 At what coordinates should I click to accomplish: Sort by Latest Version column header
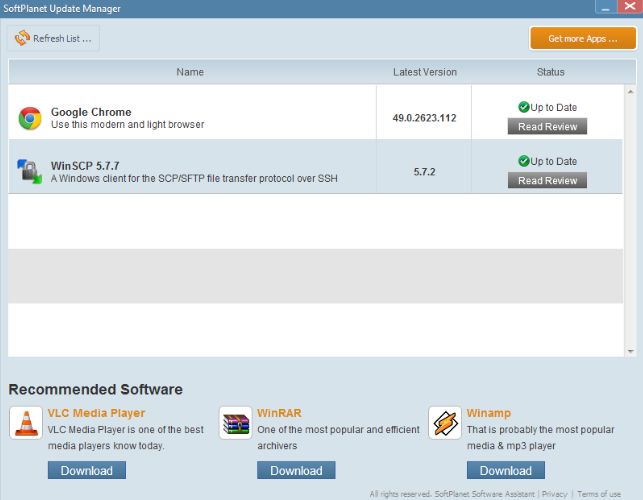click(424, 72)
